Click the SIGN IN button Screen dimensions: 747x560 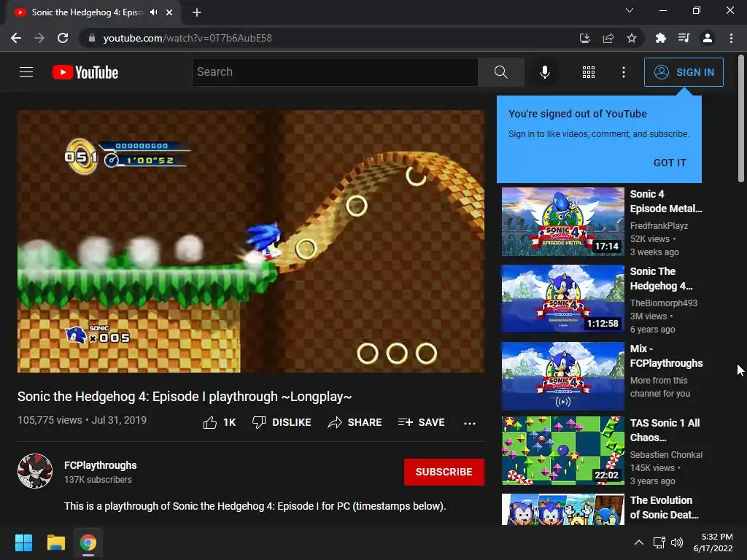tap(684, 72)
